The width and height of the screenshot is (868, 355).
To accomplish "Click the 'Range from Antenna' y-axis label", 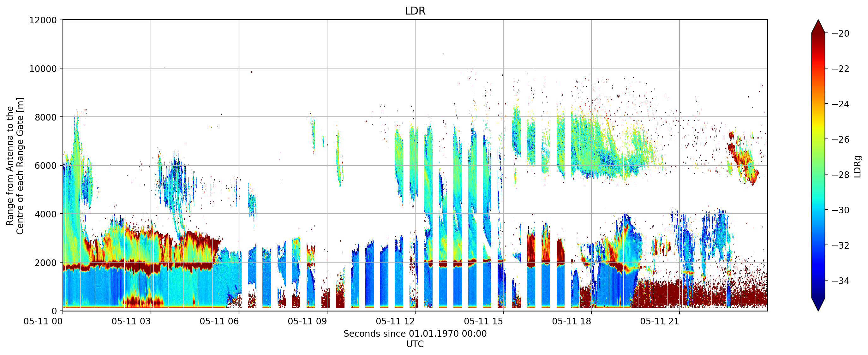I will pyautogui.click(x=15, y=166).
